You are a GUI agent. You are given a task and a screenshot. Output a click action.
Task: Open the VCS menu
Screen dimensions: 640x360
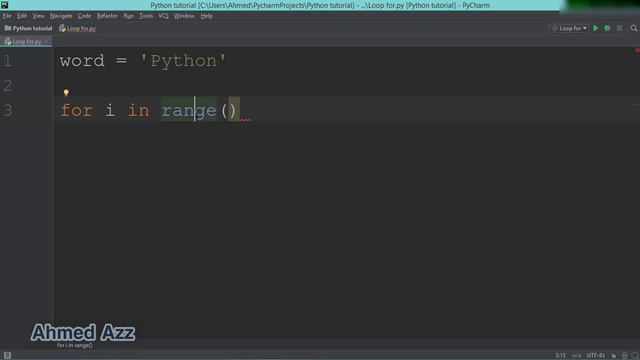163,16
